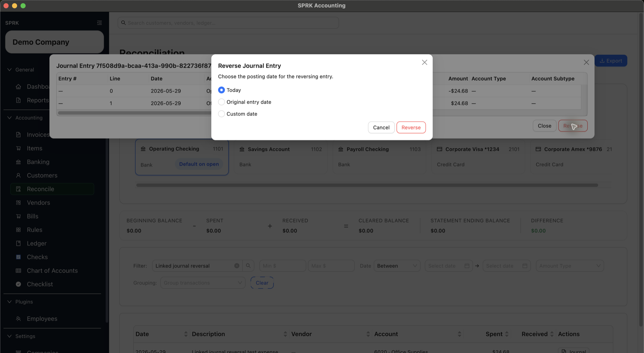Viewport: 644px width, 353px height.
Task: Open the second Select date calendar icon
Action: pyautogui.click(x=525, y=266)
